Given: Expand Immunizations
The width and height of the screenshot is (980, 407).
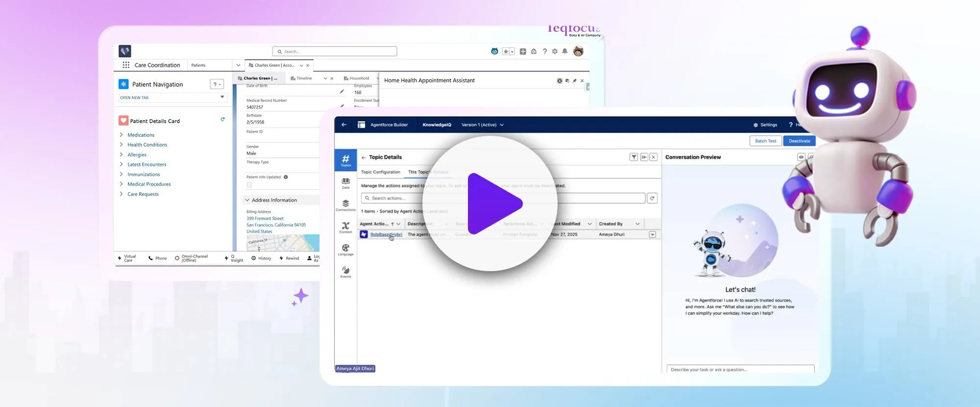Looking at the screenshot, I should (121, 174).
